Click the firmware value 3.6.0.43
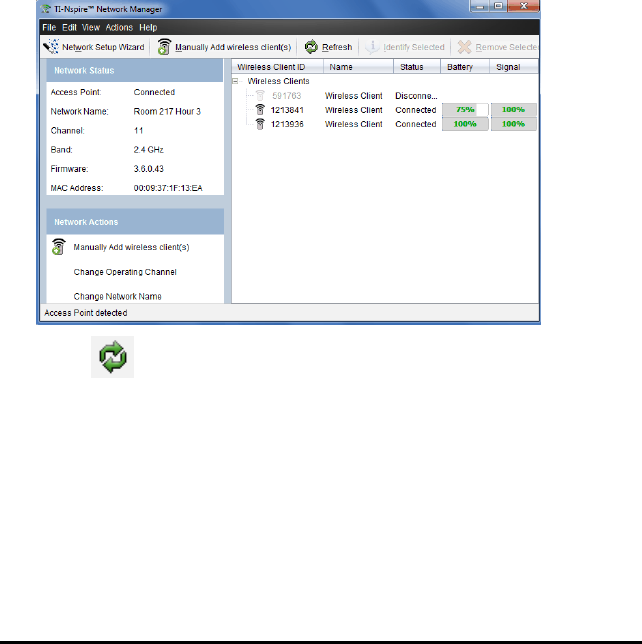Image resolution: width=642 pixels, height=644 pixels. (x=149, y=169)
